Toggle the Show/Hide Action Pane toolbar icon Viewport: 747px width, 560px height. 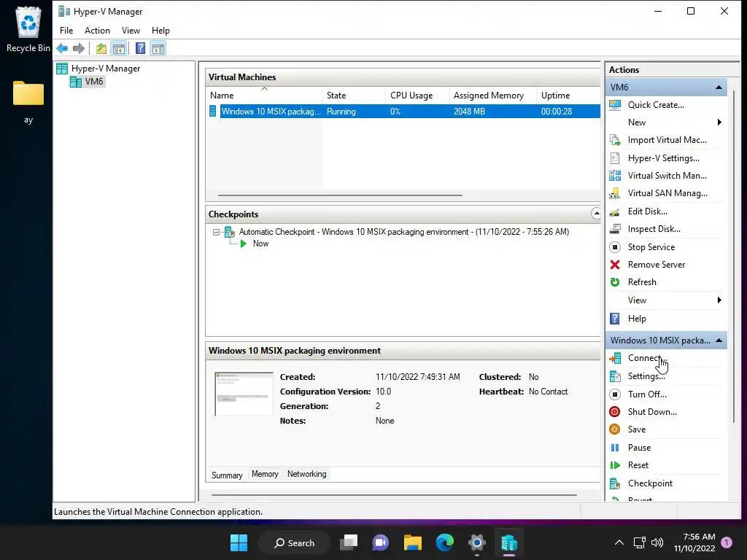158,49
